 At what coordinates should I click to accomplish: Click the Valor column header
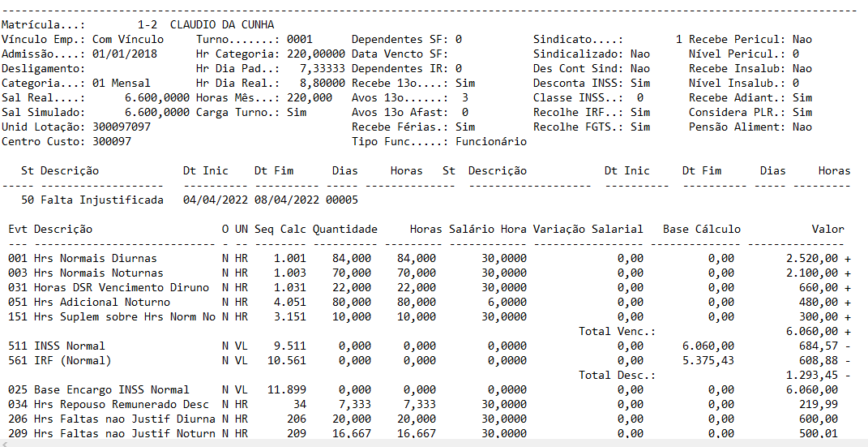(829, 230)
